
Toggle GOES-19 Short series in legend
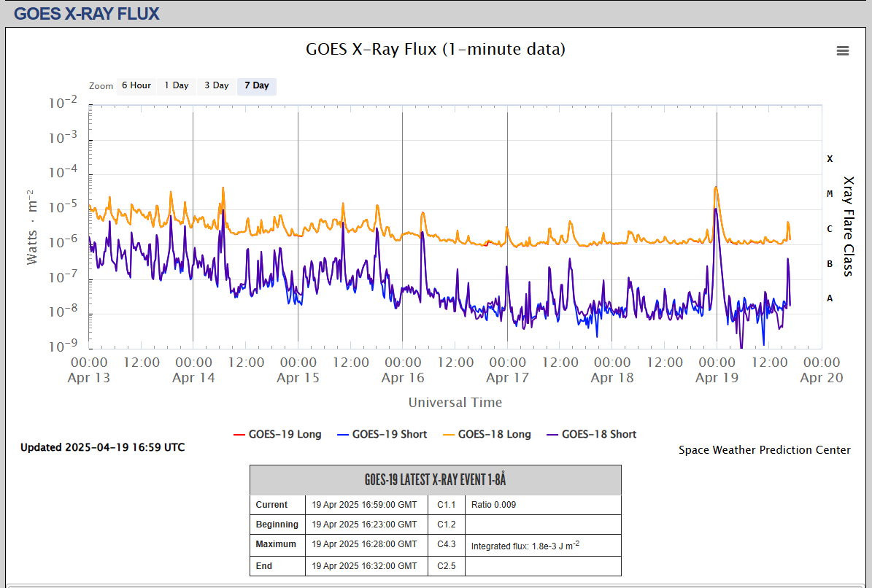(x=382, y=434)
